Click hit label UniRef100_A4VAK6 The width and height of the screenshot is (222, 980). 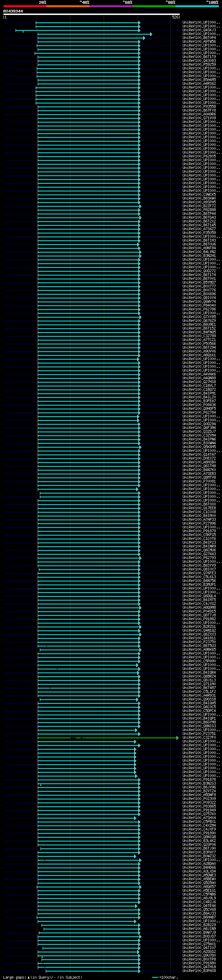click(x=199, y=374)
